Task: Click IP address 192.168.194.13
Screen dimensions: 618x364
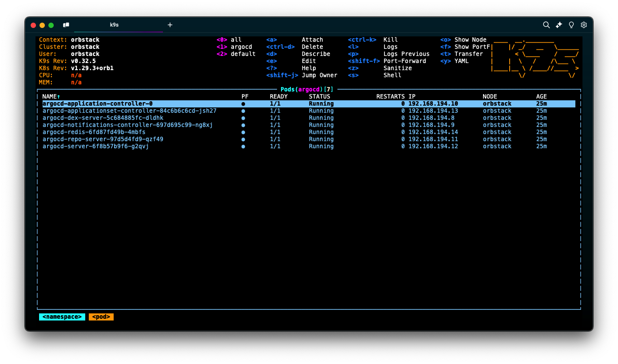Action: coord(433,111)
